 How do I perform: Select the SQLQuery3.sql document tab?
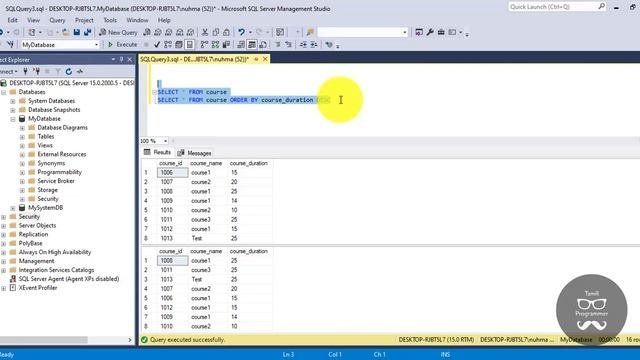tap(195, 59)
